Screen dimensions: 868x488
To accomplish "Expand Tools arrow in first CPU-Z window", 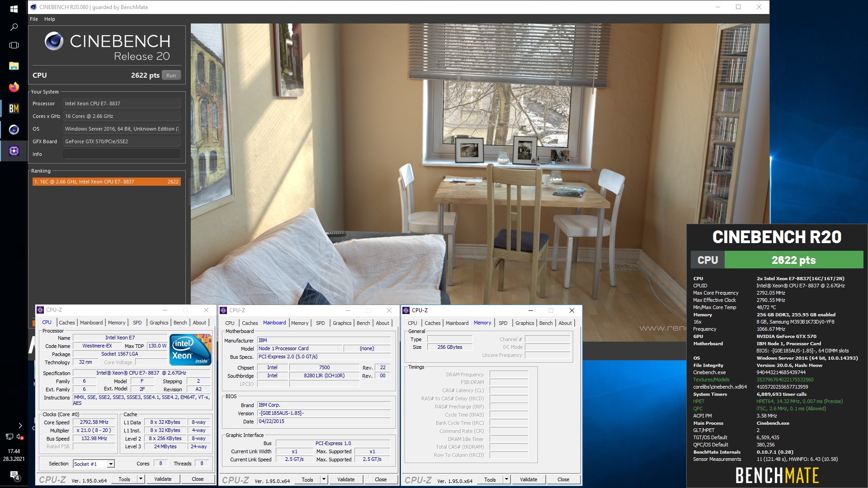I will click(x=141, y=479).
